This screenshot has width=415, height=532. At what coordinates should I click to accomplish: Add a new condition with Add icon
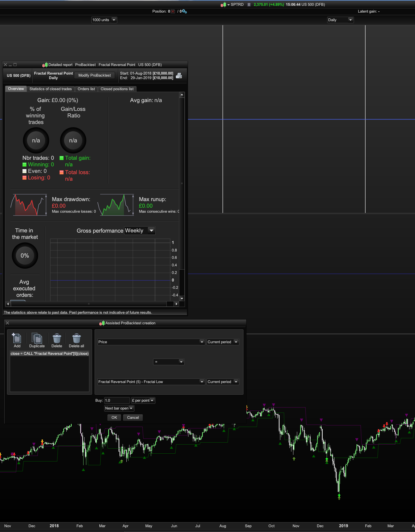[x=17, y=340]
